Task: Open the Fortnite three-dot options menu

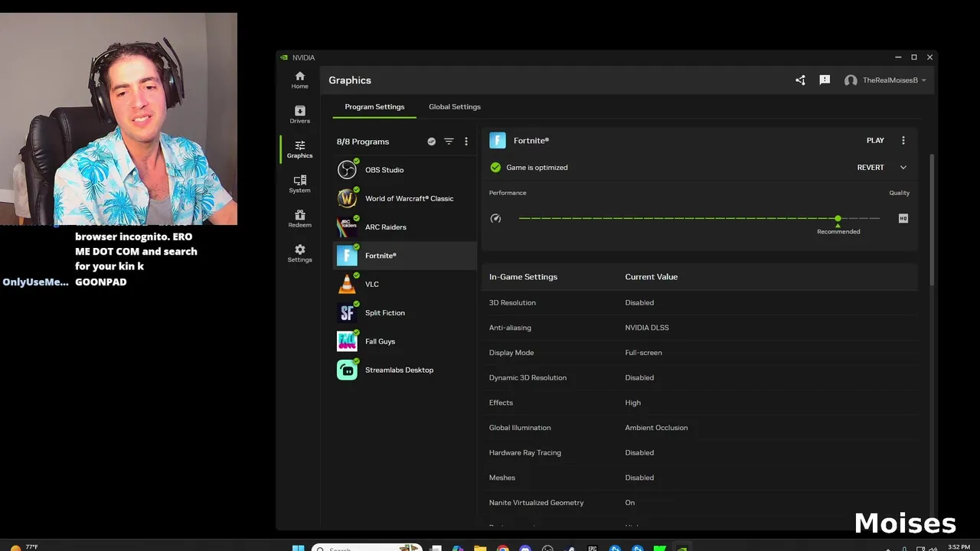Action: point(903,141)
